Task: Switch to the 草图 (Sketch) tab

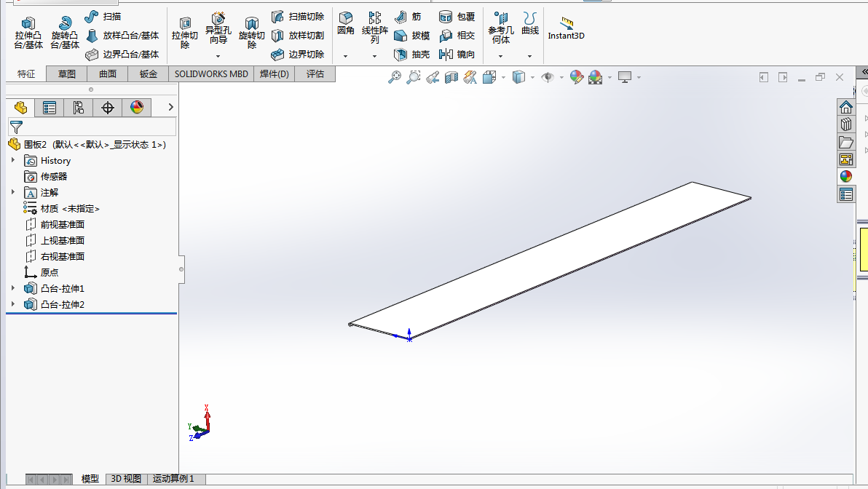Action: [x=67, y=74]
